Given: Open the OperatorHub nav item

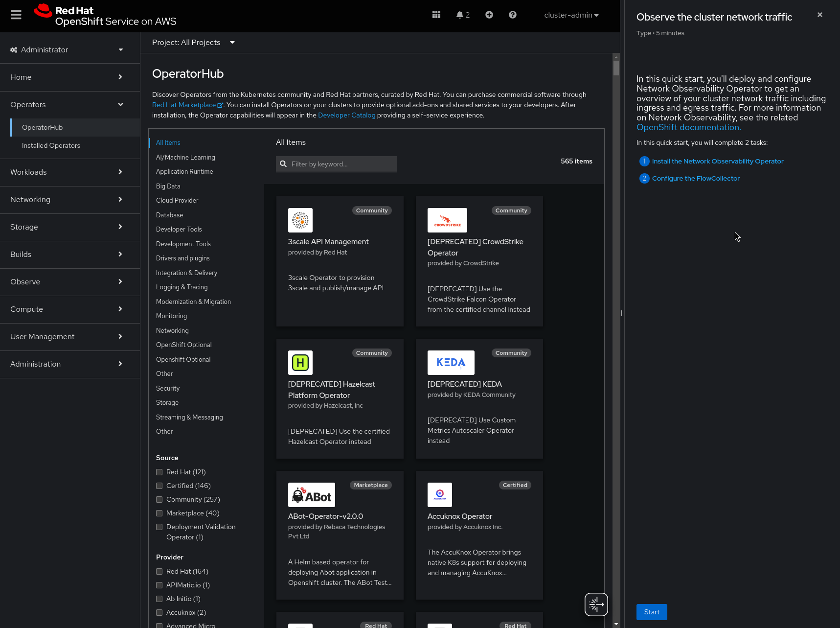Looking at the screenshot, I should 75,127.
